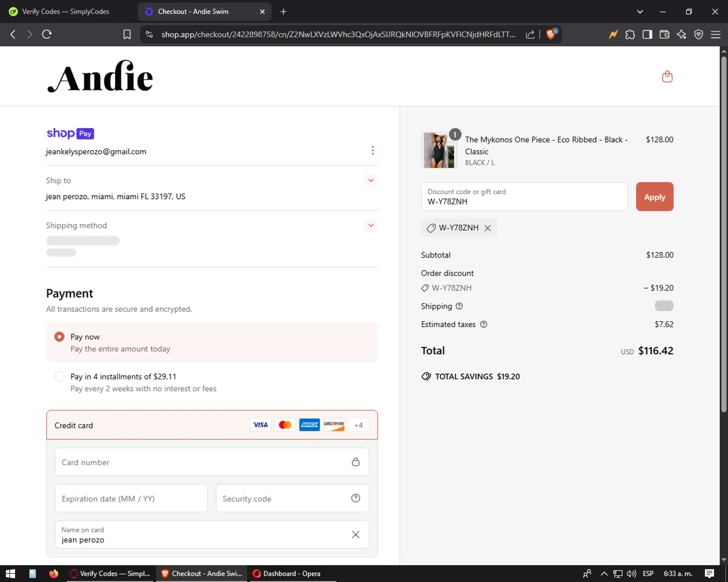The width and height of the screenshot is (728, 582).
Task: Select the Pay now radio option
Action: tap(59, 337)
